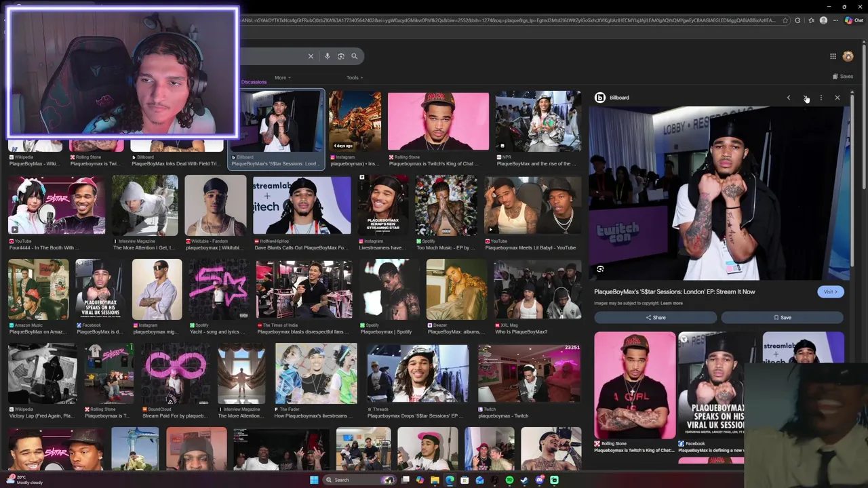This screenshot has height=488, width=868.
Task: Go to next image in preview panel
Action: [x=805, y=98]
